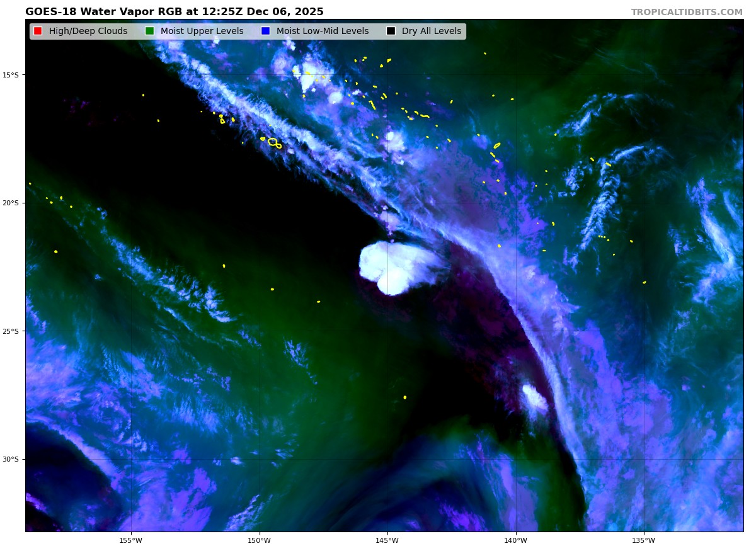This screenshot has height=546, width=756.
Task: Click the 25°S latitude axis label
Action: [11, 331]
